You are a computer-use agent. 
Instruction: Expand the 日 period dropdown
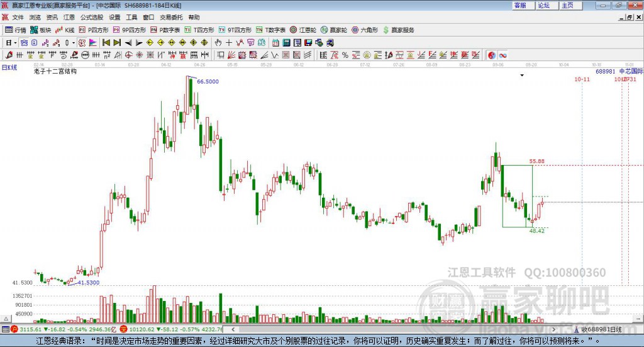tap(15, 42)
